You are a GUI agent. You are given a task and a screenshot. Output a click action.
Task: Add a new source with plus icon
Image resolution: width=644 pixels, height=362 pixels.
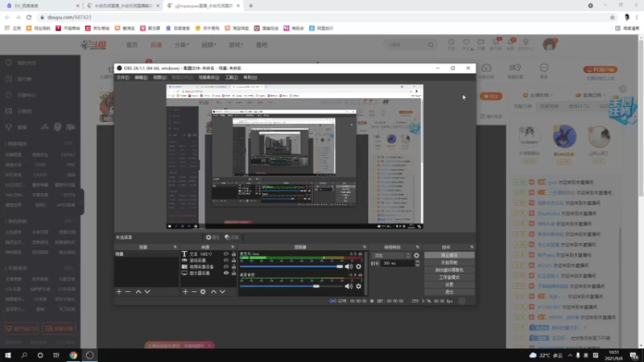(x=185, y=292)
